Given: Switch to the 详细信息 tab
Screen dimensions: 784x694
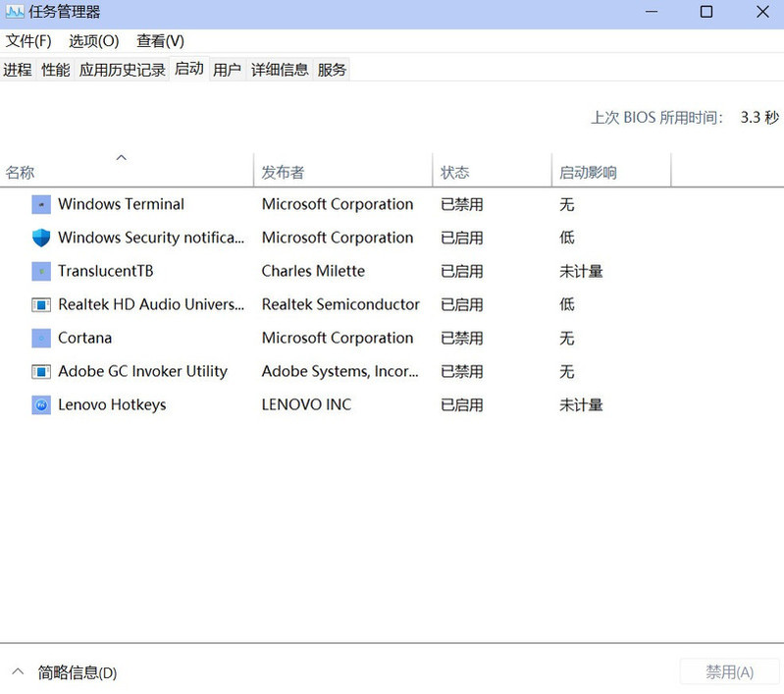Looking at the screenshot, I should pos(280,70).
